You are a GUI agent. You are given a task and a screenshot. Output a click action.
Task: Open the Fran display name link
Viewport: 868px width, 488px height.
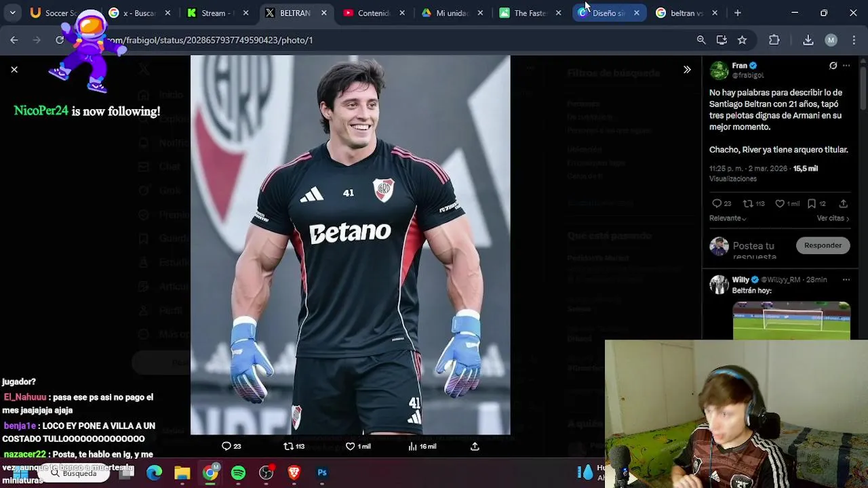(x=739, y=66)
